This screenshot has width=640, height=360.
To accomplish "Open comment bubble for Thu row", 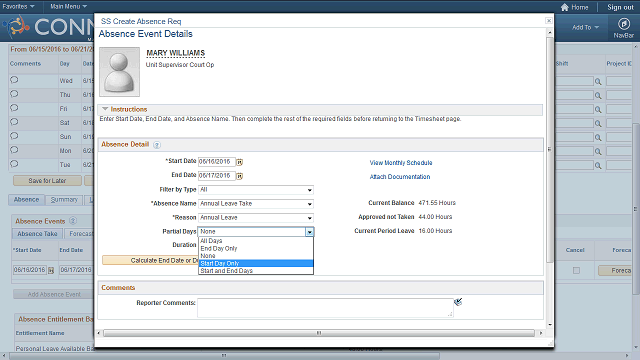I will 14,94.
